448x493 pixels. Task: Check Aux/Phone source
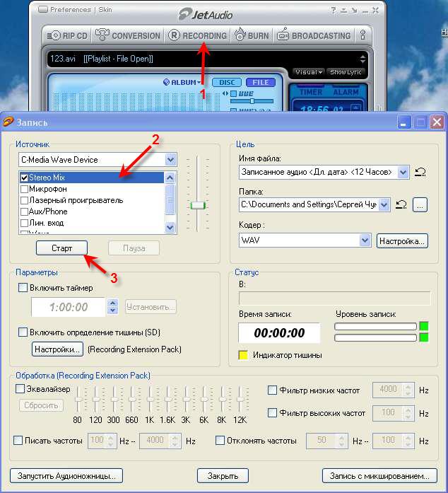(x=24, y=211)
